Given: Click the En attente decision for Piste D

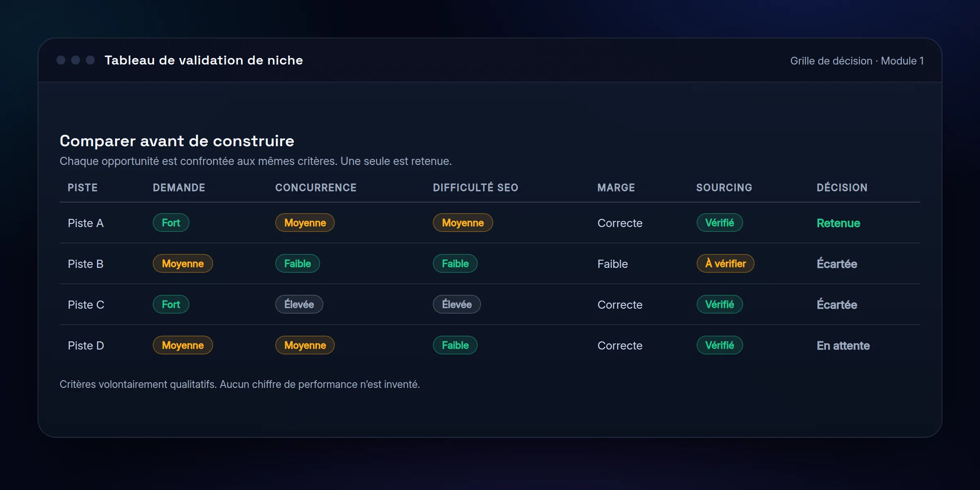Looking at the screenshot, I should pos(843,345).
